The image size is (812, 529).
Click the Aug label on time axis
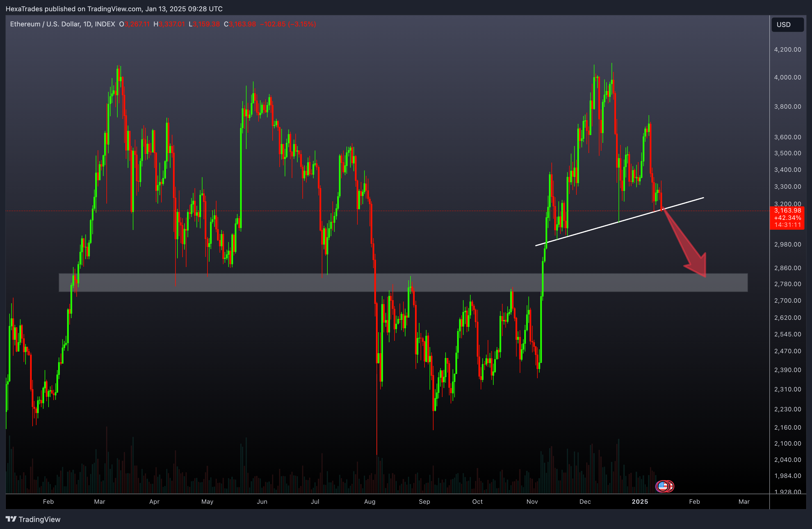tap(369, 502)
